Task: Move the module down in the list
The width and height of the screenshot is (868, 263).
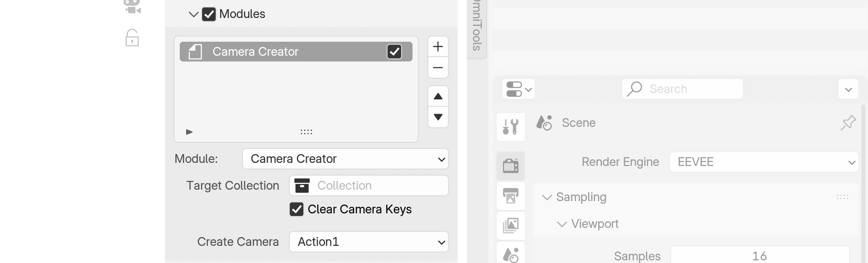Action: click(x=438, y=117)
